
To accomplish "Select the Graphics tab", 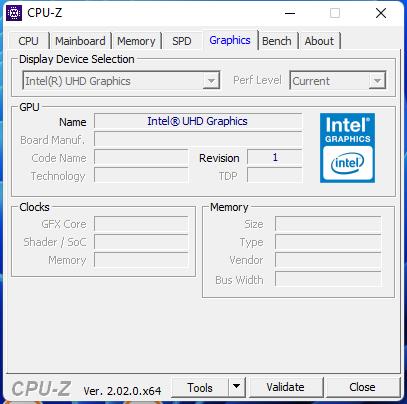I will 230,40.
